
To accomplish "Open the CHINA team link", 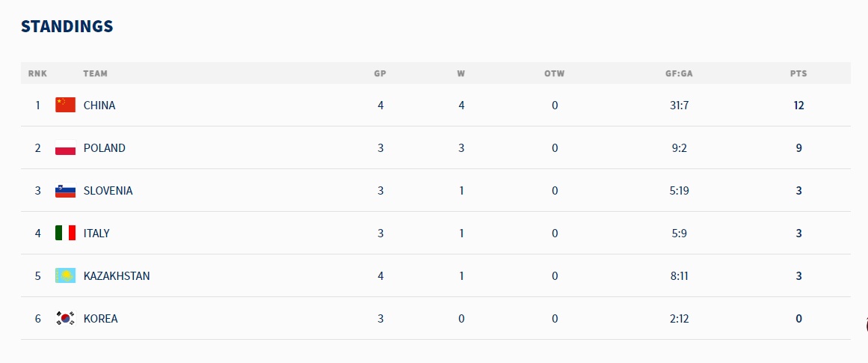I will 99,106.
